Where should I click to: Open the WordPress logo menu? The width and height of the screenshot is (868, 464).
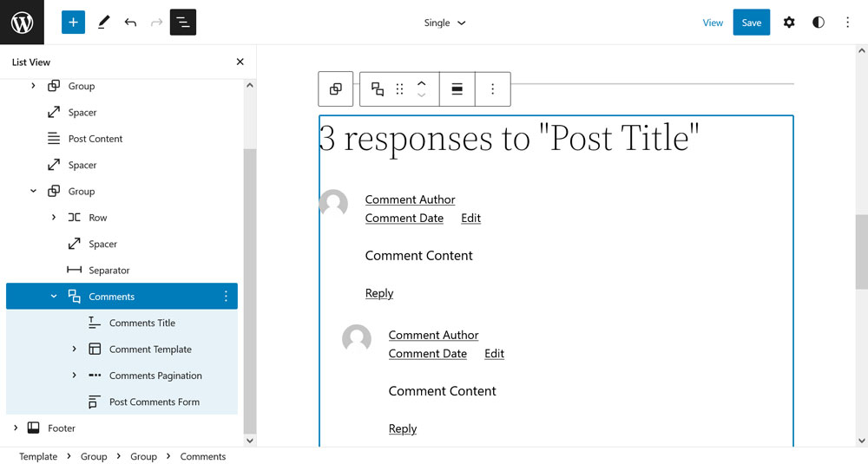[23, 23]
